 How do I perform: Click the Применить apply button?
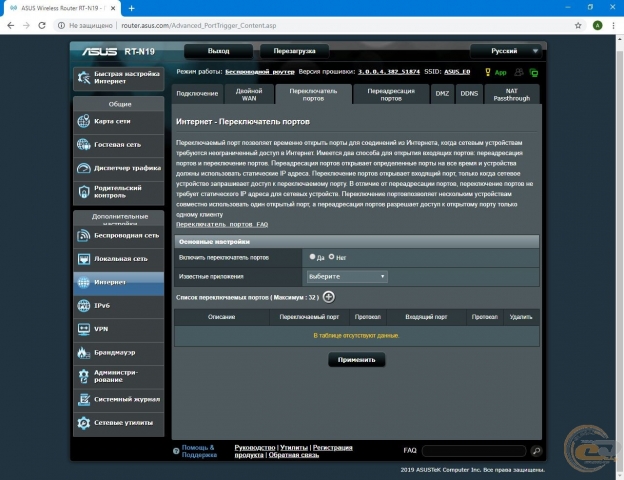pos(357,359)
